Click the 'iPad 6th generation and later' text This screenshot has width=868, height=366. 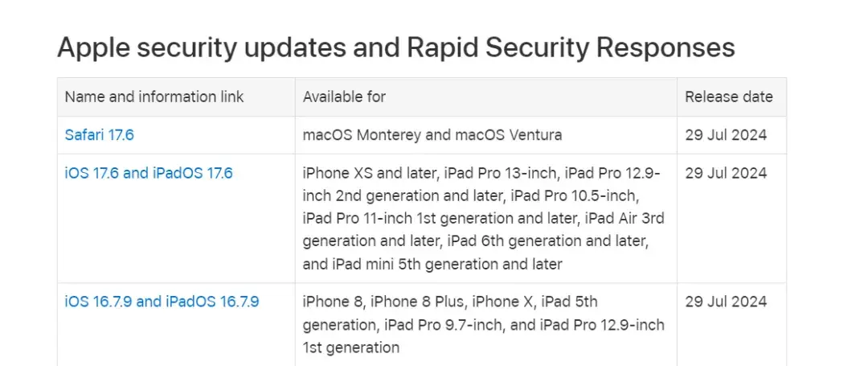point(547,241)
